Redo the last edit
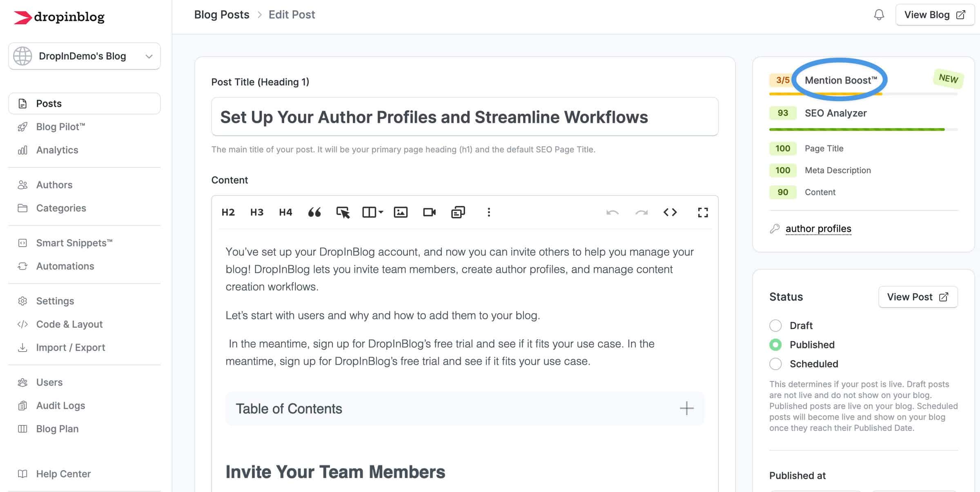 (x=641, y=212)
